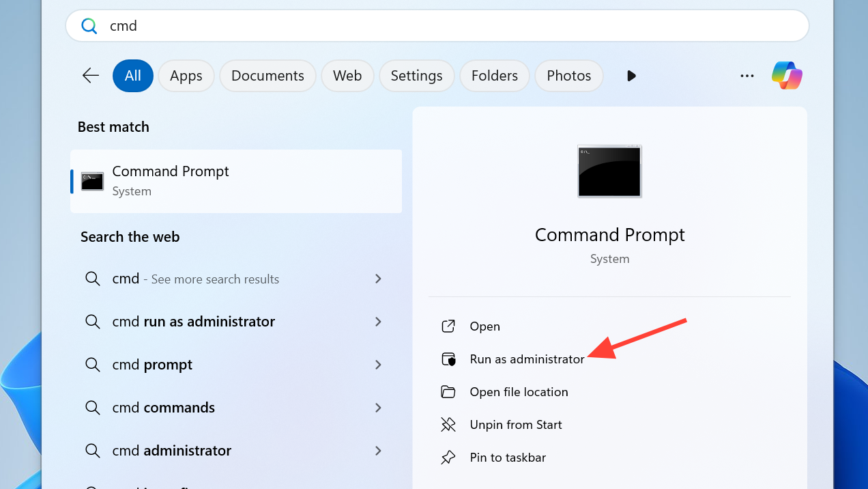Viewport: 868px width, 489px height.
Task: Click the large Command Prompt preview thumbnail
Action: (609, 171)
